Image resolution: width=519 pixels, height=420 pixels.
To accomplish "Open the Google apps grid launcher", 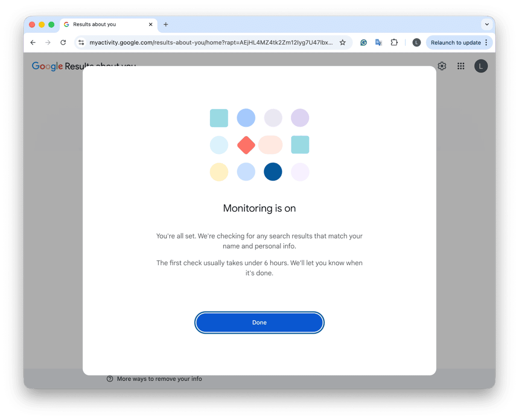I will coord(461,66).
